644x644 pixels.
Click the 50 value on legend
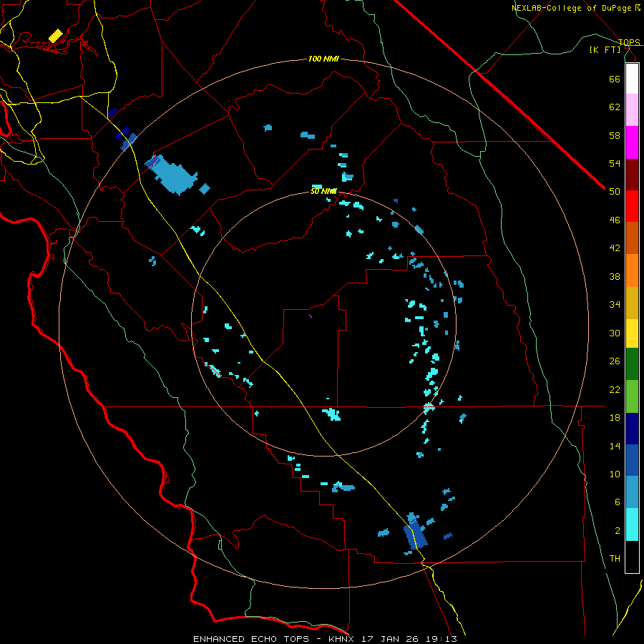point(615,192)
